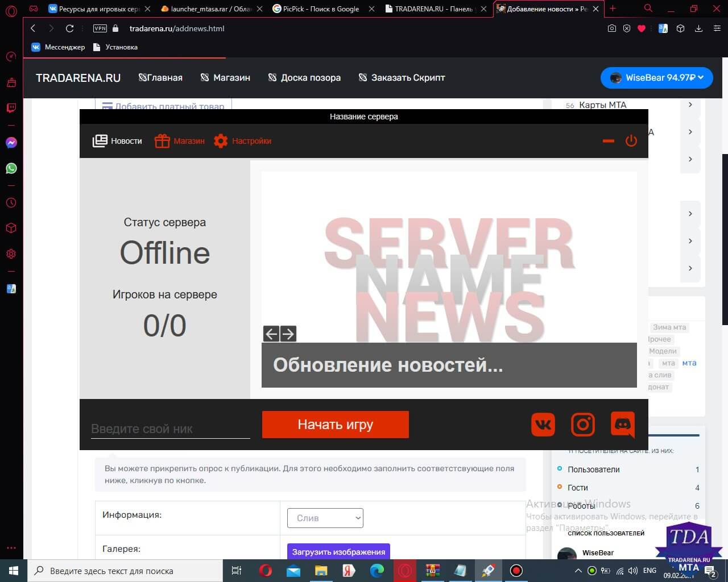The height and width of the screenshot is (582, 728).
Task: Open the Instagram icon link
Action: 583,425
